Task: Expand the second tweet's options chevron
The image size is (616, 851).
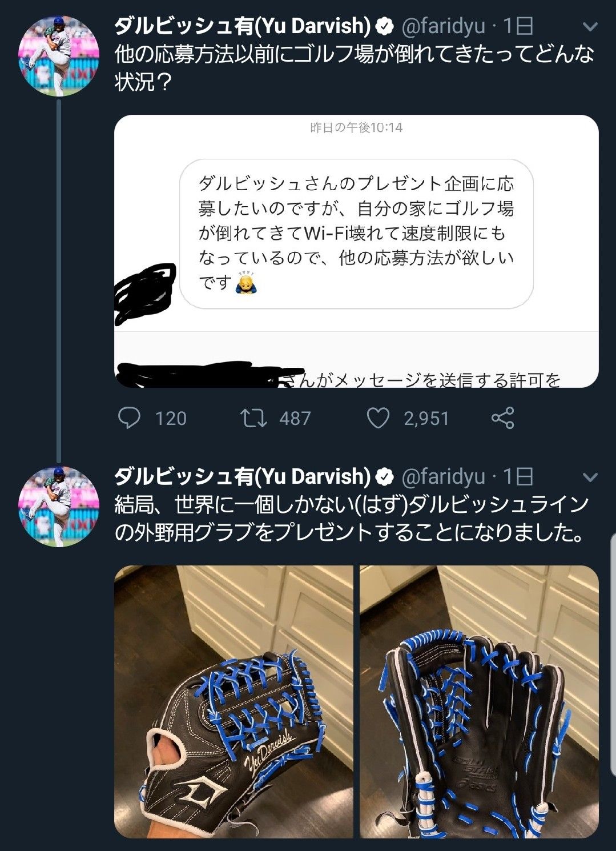Action: (x=590, y=477)
